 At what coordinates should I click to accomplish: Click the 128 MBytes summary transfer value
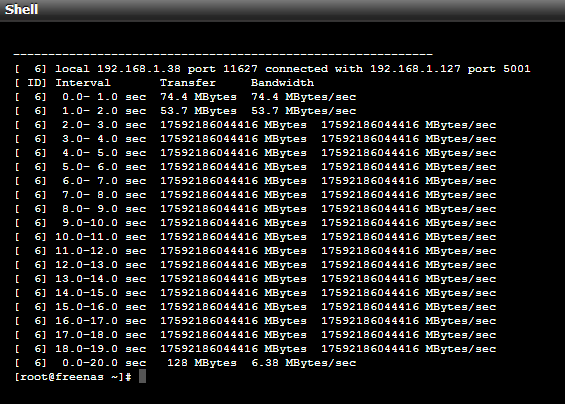[x=202, y=363]
